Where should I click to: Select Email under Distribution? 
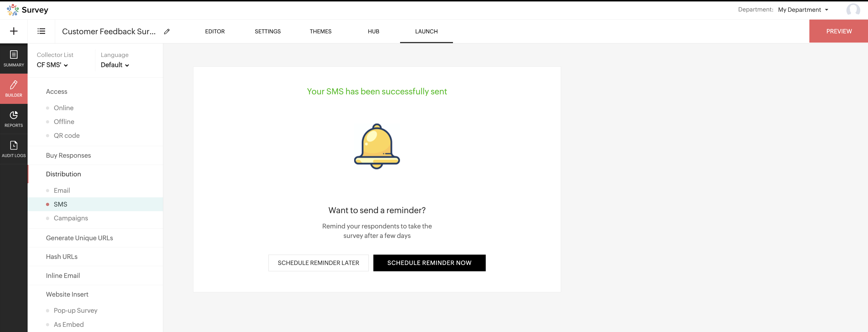(x=62, y=191)
